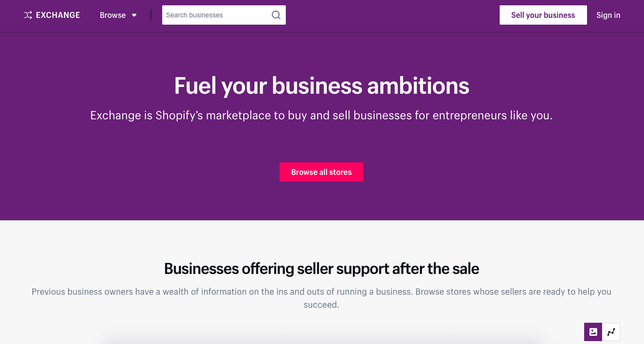Click the Exchange shuffle arrows logo icon
Viewport: 644px width, 344px height.
28,15
